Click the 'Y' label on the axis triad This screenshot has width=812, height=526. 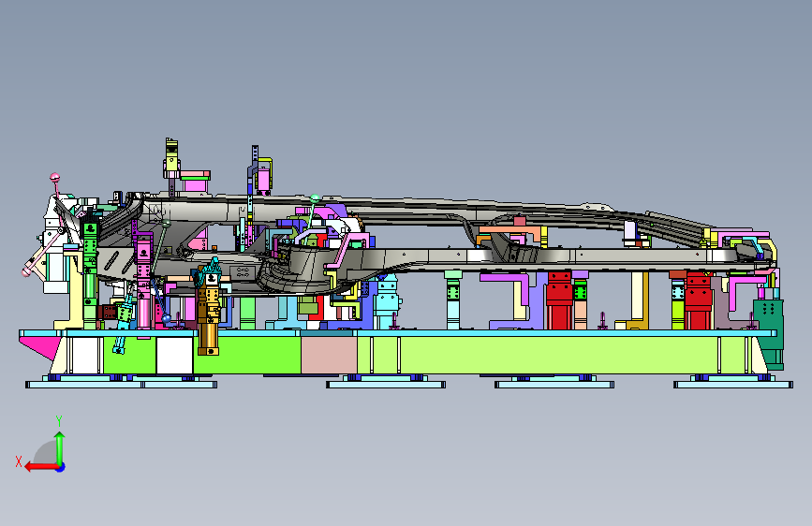59,421
